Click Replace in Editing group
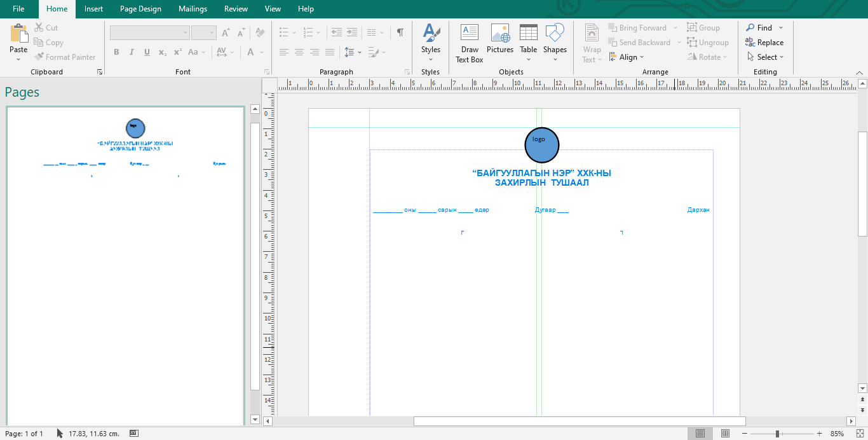The image size is (868, 440). tap(764, 43)
